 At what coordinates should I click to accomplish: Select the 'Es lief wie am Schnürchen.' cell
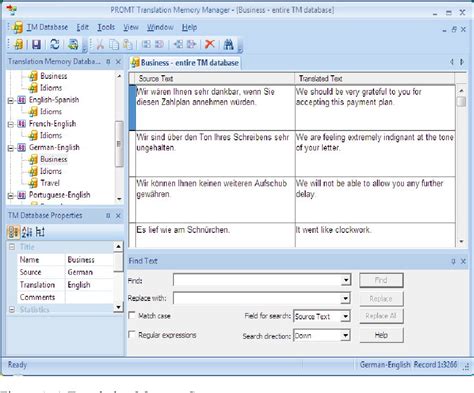coord(215,235)
